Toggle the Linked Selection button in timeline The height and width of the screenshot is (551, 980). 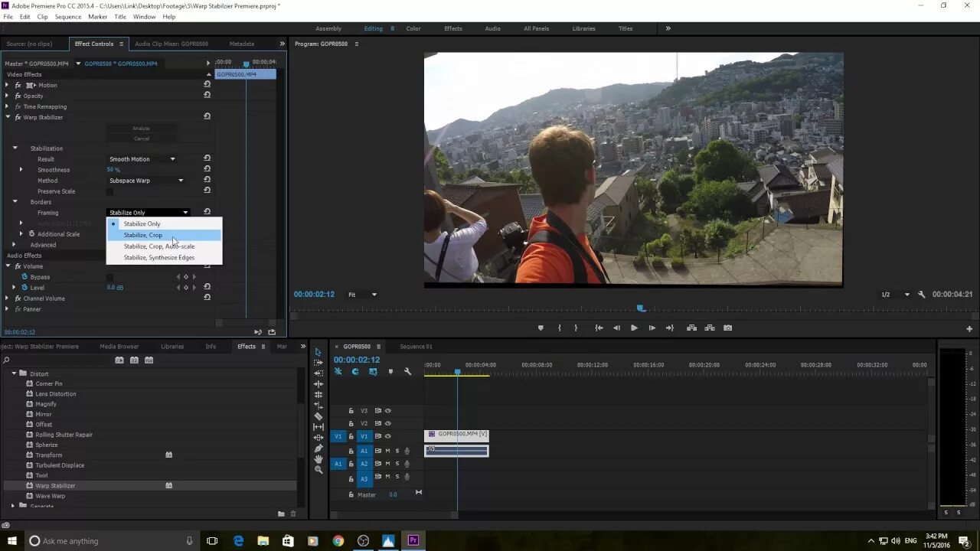point(373,372)
